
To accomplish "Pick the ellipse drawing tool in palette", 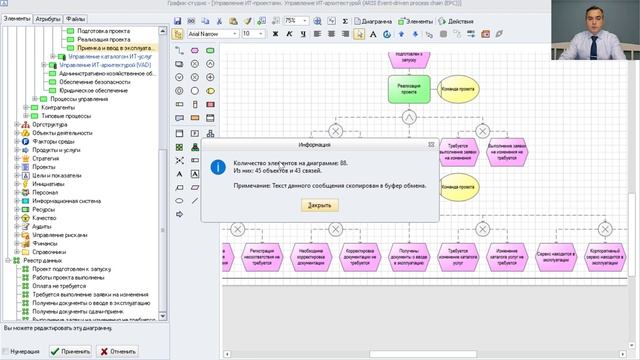I will (179, 201).
